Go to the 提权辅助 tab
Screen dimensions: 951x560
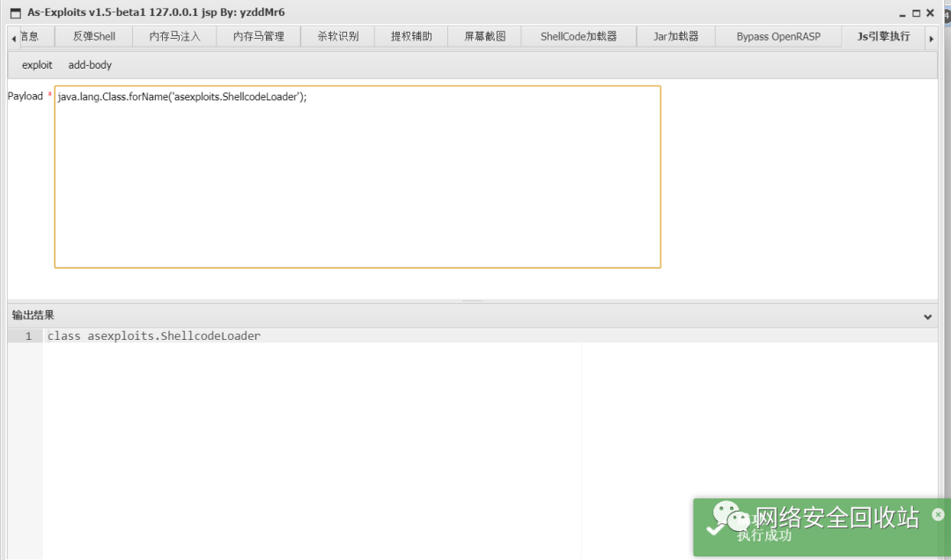[x=411, y=36]
